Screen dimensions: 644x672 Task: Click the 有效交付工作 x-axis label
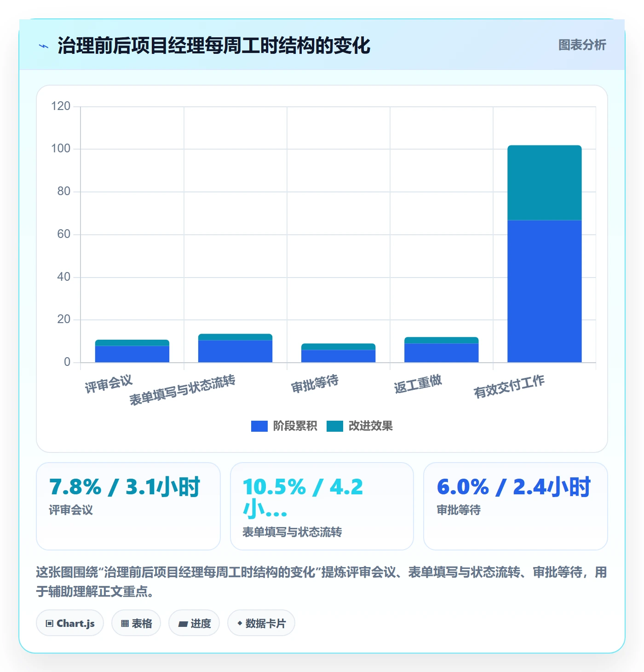tap(509, 386)
